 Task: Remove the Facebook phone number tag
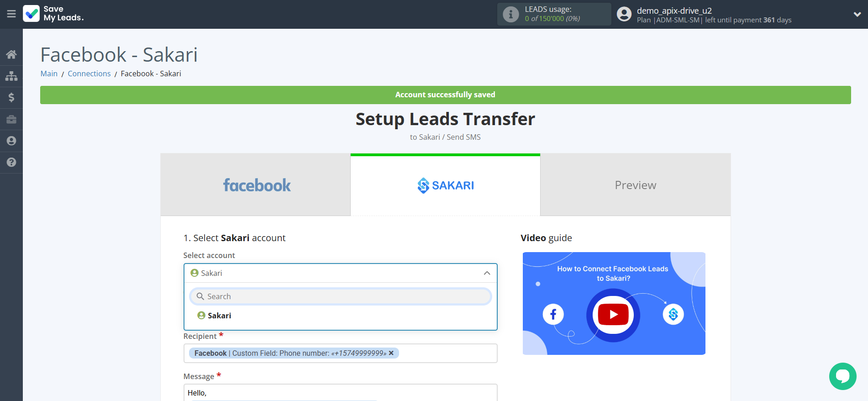click(391, 353)
